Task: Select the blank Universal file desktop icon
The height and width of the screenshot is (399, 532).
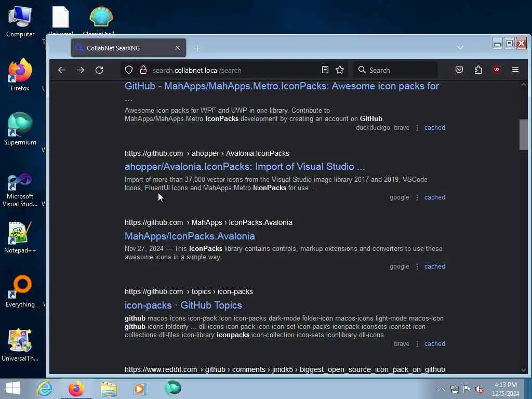Action: (x=60, y=20)
